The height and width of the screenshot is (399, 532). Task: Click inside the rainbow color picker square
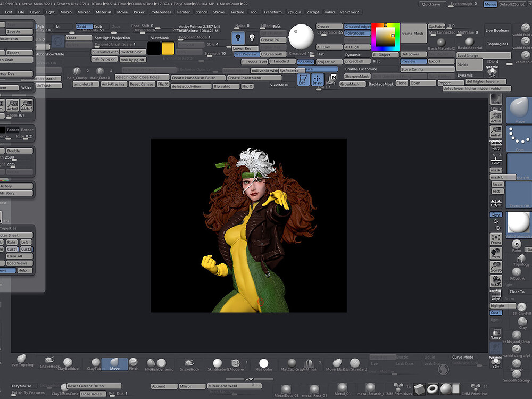click(x=385, y=37)
